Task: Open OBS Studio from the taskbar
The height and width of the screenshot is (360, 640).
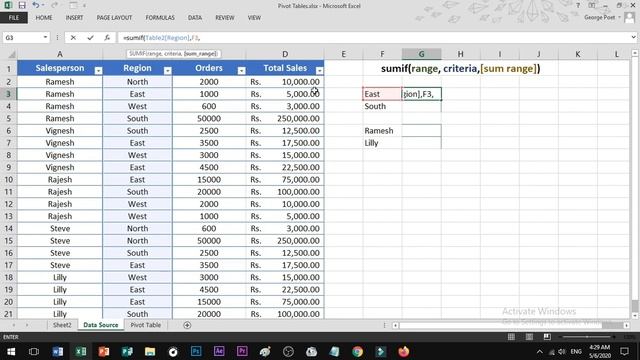Action: (288, 351)
